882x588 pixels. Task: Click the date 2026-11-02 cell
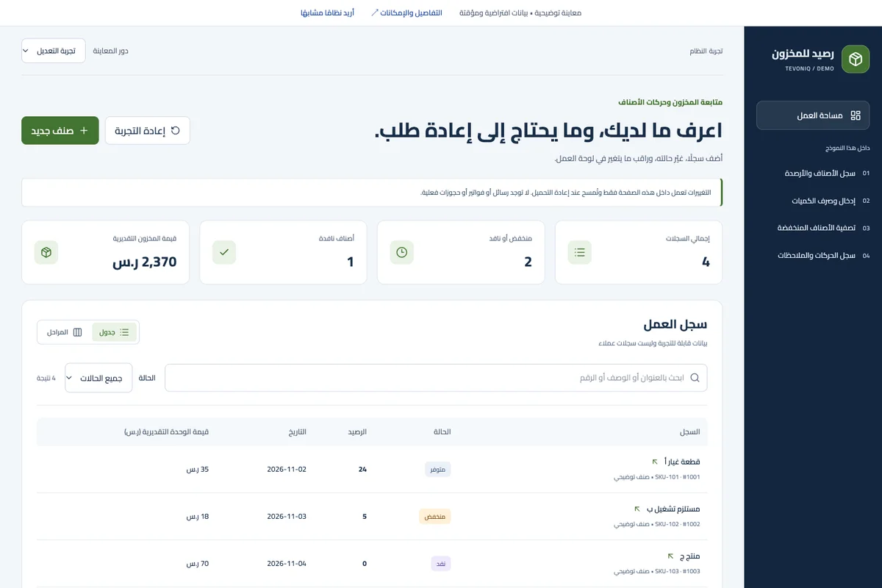coord(287,469)
